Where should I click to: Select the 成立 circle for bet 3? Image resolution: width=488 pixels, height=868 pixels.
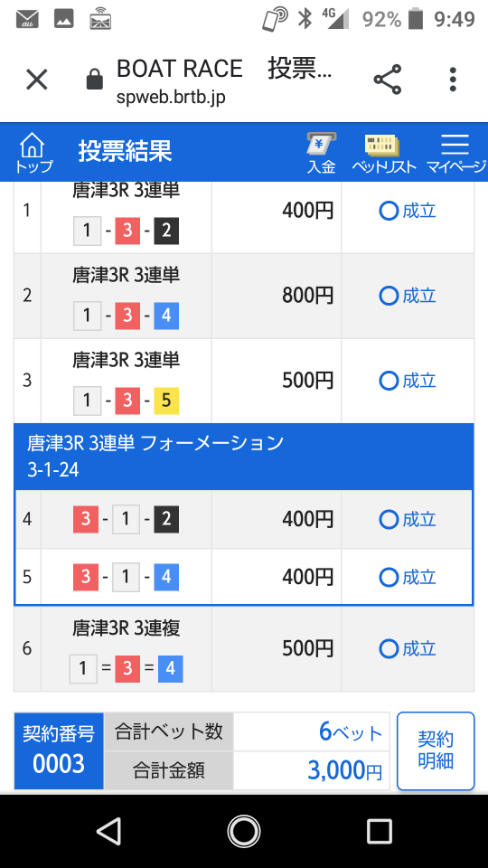click(389, 381)
